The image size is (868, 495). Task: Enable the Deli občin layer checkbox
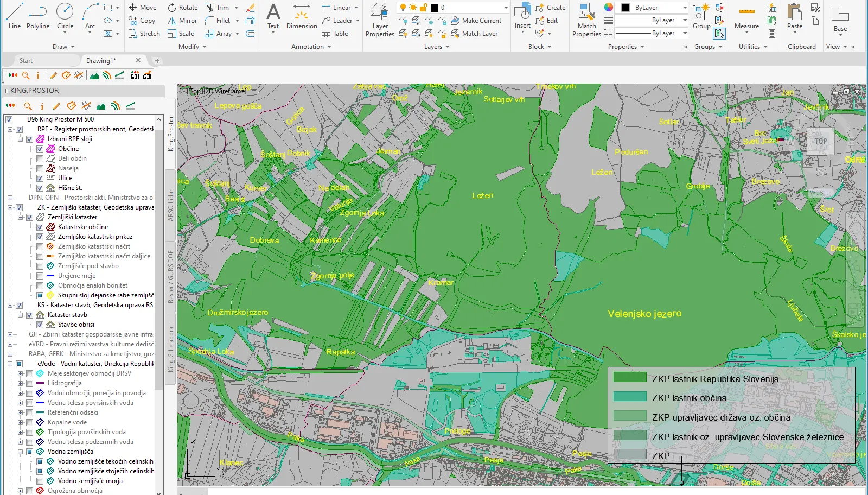point(40,158)
